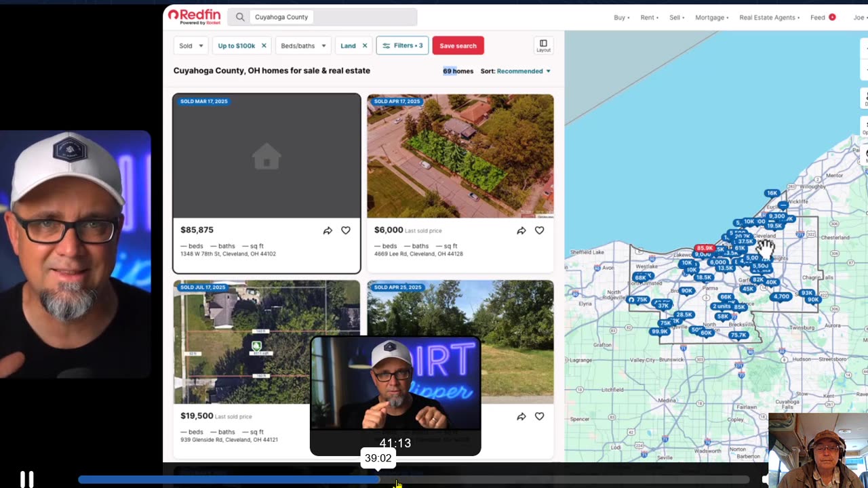
Task: Open the Filters sliders button
Action: (402, 45)
